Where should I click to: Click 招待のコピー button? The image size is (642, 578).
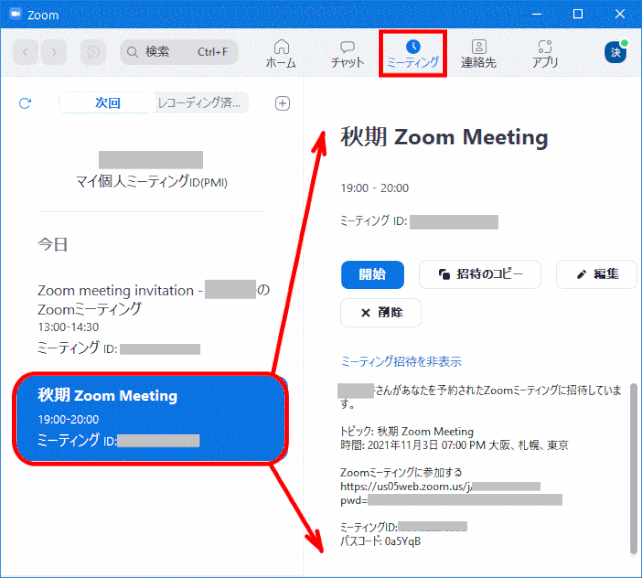[x=480, y=274]
